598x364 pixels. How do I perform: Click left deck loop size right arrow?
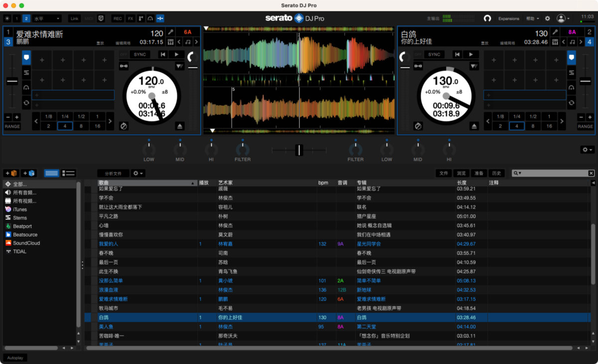pyautogui.click(x=110, y=121)
